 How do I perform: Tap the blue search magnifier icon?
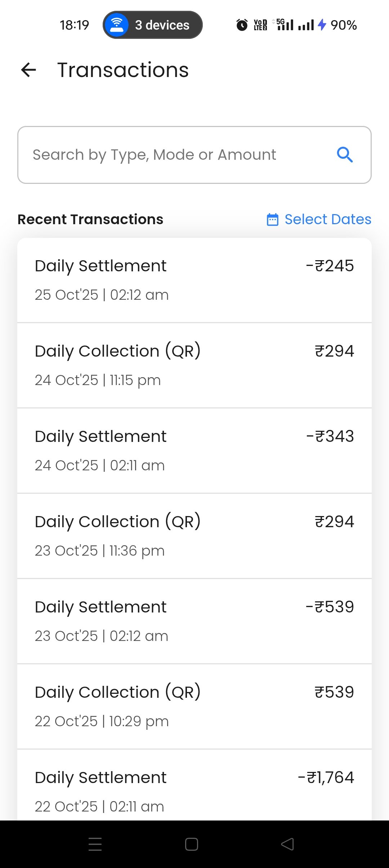pos(345,155)
